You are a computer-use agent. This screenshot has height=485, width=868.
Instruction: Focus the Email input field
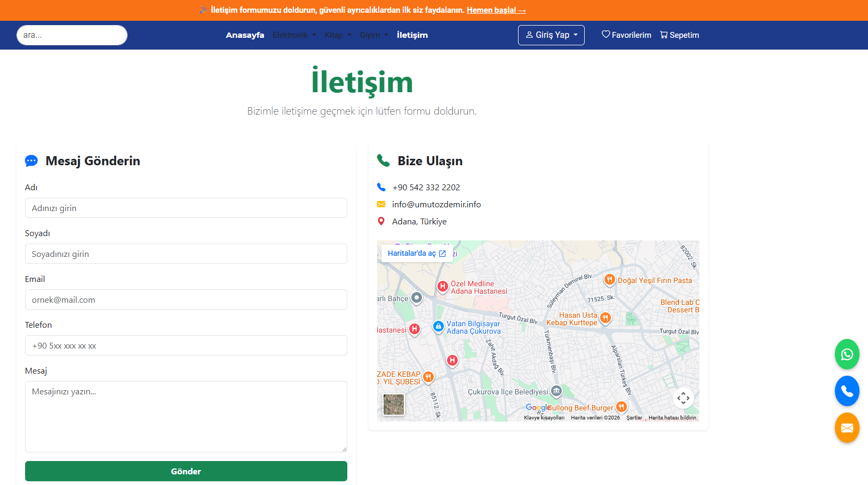click(186, 300)
